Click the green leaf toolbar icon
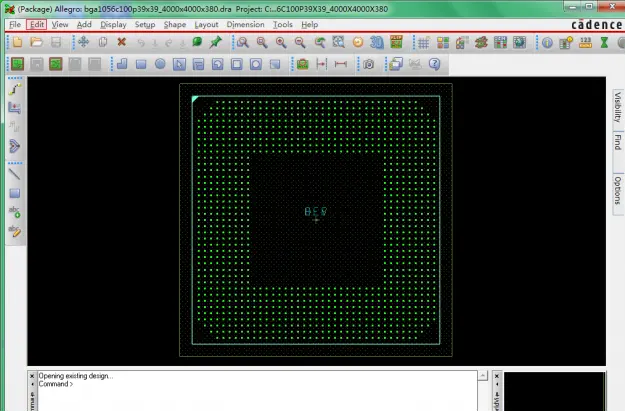626x412 pixels. 197,42
